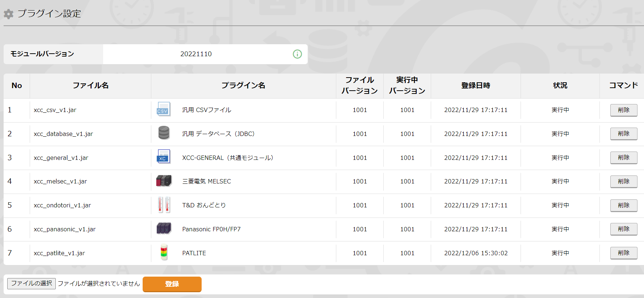
Task: Click the XCC-GENERAL (共通モジュール) plugin name
Action: point(228,158)
